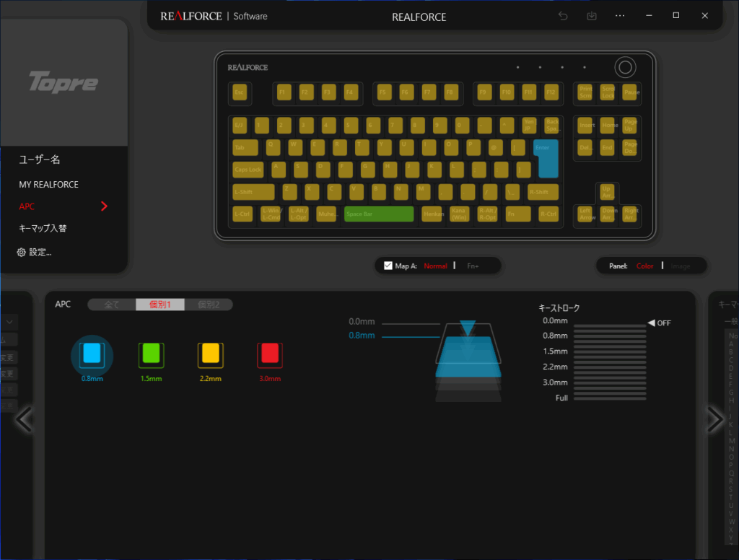Click the Page Up key on keyboard map
The width and height of the screenshot is (739, 560).
(629, 126)
